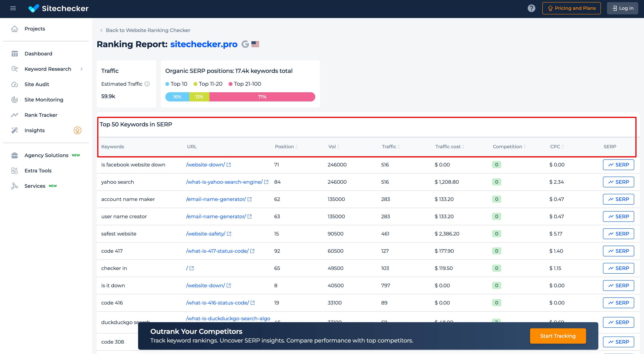The height and width of the screenshot is (354, 644).
Task: Navigate to Site Audit section
Action: pyautogui.click(x=36, y=84)
